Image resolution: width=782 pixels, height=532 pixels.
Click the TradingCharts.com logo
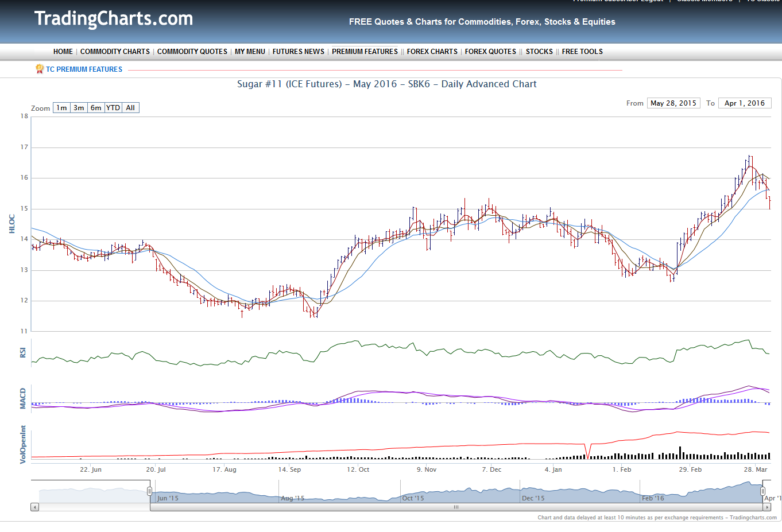(114, 19)
